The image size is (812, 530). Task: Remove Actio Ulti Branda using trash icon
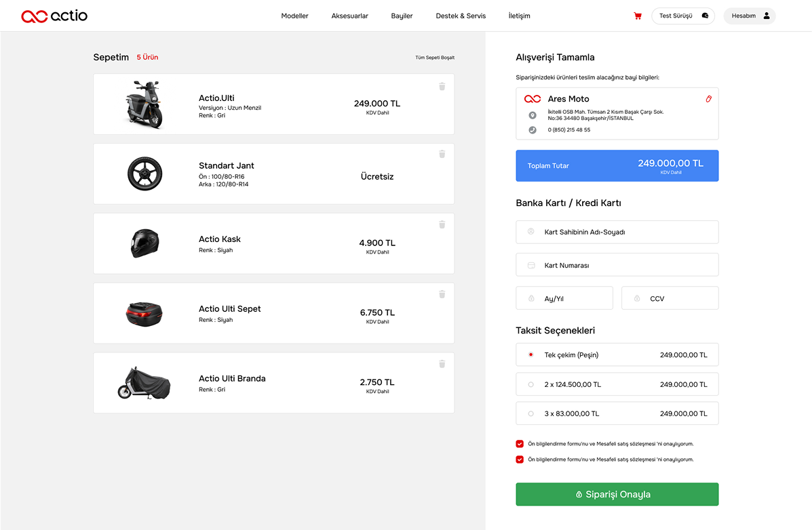442,364
